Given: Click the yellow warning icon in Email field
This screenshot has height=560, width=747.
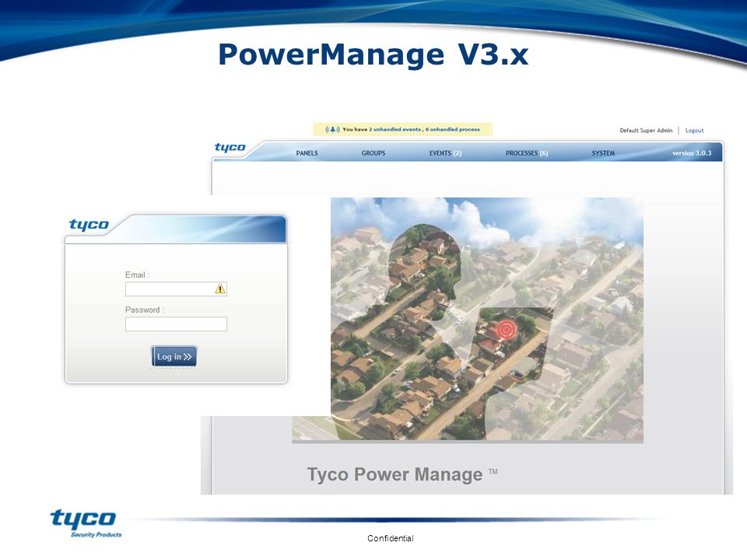Looking at the screenshot, I should pos(220,289).
